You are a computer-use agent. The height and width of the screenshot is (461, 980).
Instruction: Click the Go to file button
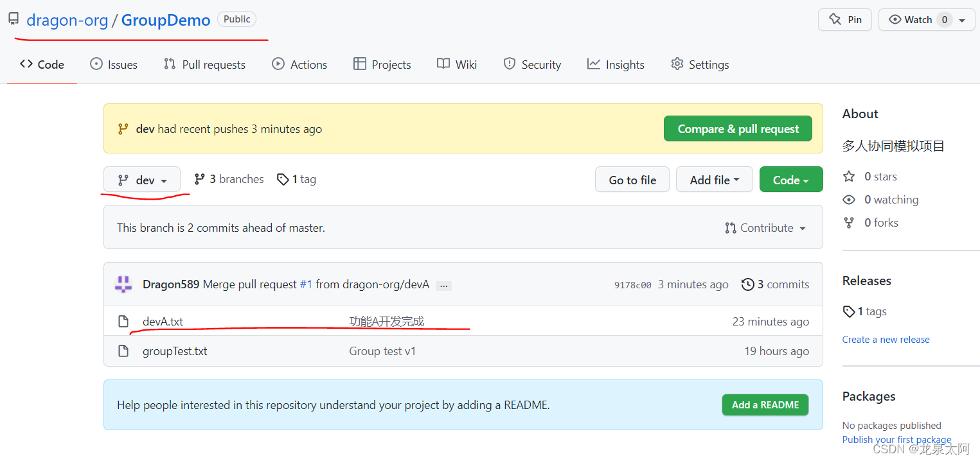632,180
